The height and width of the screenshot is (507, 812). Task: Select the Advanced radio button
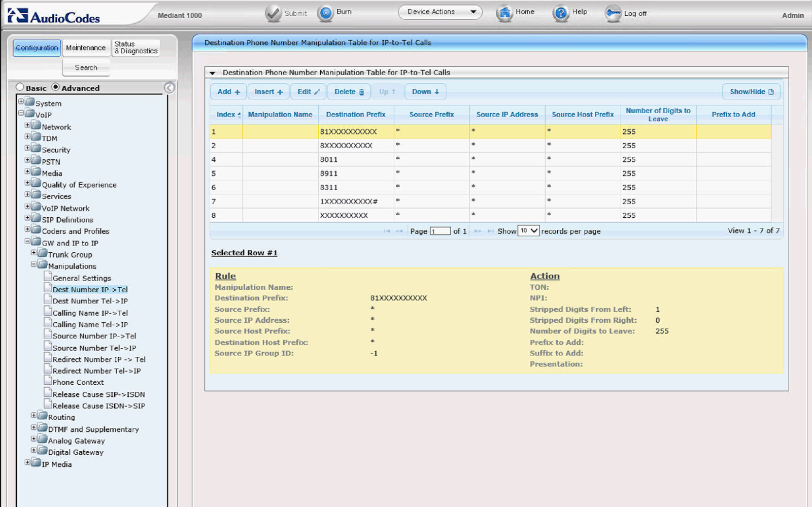click(x=56, y=87)
